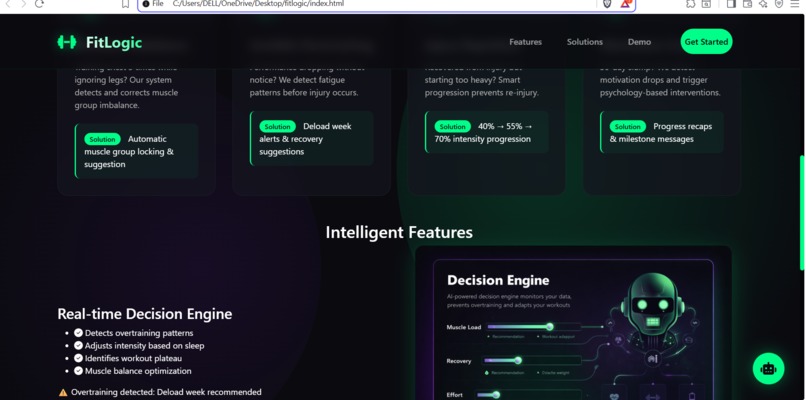Click the browser reload icon

39,4
